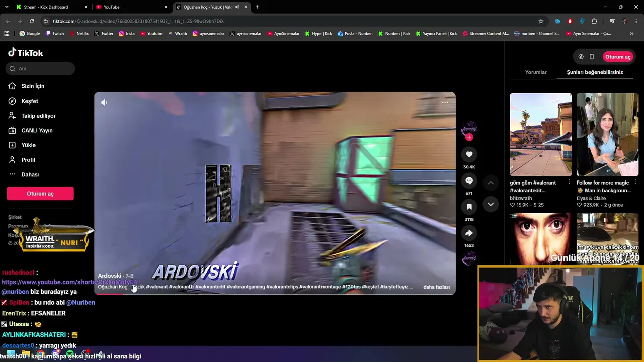This screenshot has height=362, width=644.
Task: Show more bookmarks with the double chevron
Action: [x=632, y=34]
